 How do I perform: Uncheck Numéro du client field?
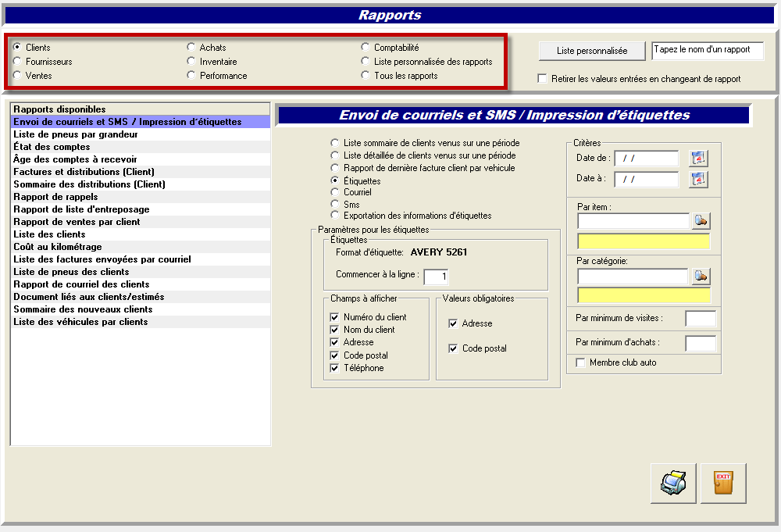(335, 317)
